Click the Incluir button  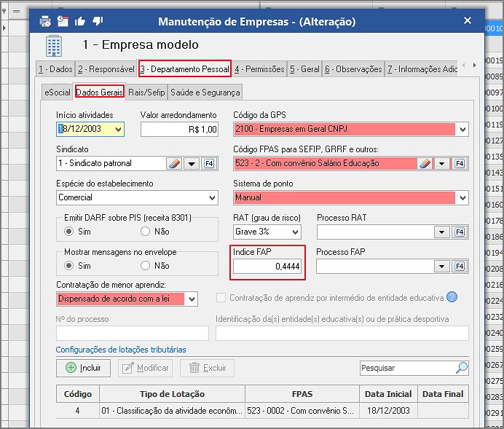click(x=83, y=368)
